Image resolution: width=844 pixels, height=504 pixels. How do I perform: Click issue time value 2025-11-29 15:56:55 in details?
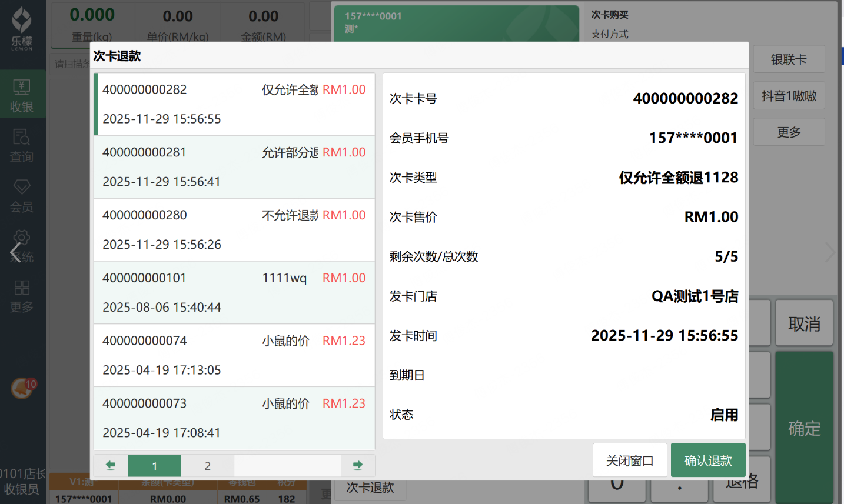click(664, 335)
